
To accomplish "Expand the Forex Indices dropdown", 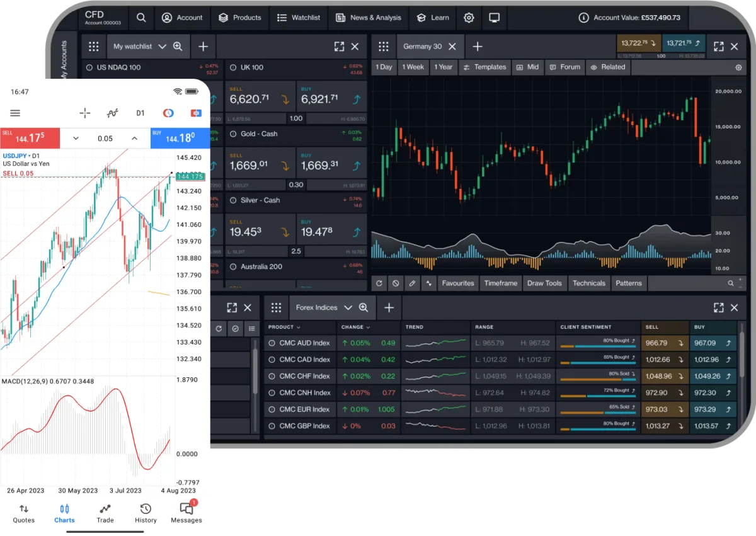I will (347, 307).
